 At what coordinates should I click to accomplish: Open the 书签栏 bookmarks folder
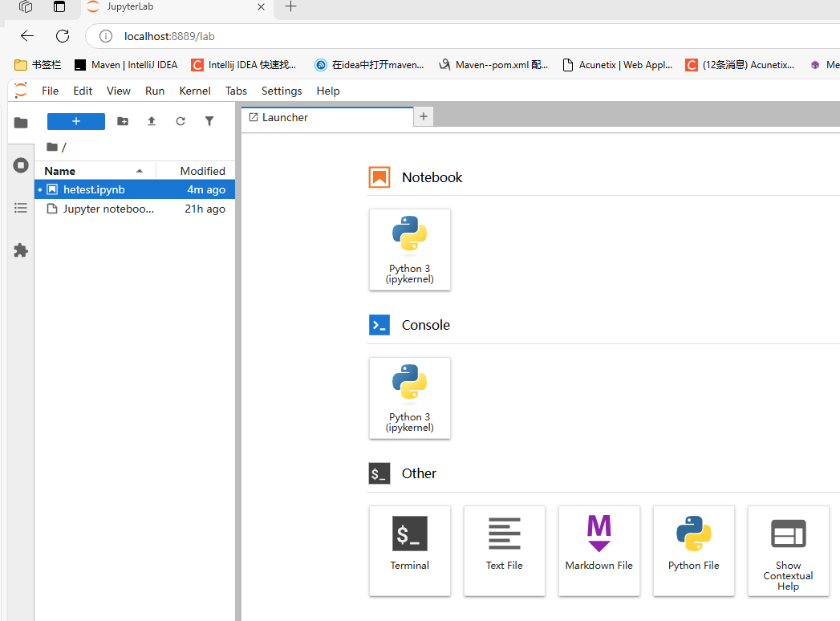[38, 65]
